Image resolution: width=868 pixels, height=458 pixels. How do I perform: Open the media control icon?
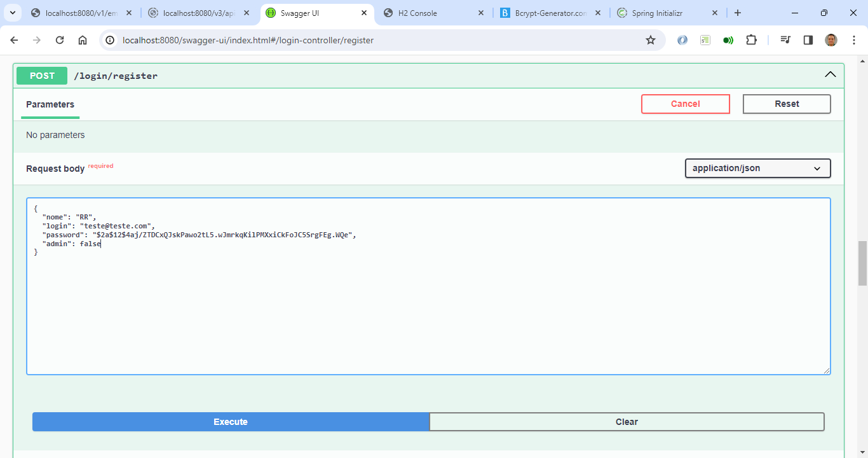click(x=786, y=40)
